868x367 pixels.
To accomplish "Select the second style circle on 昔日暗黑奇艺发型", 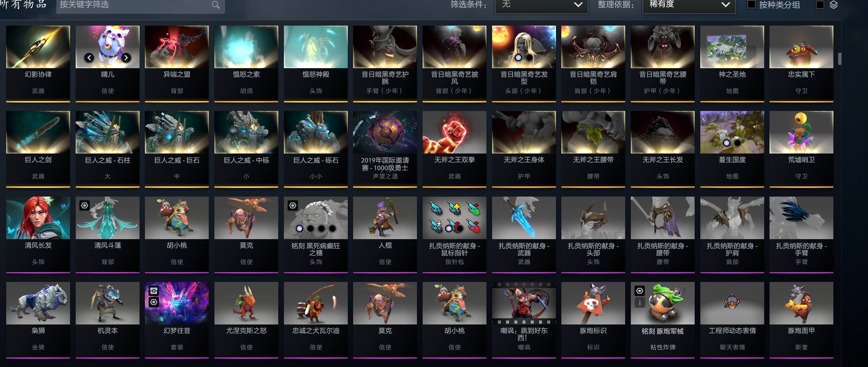I will click(x=529, y=57).
